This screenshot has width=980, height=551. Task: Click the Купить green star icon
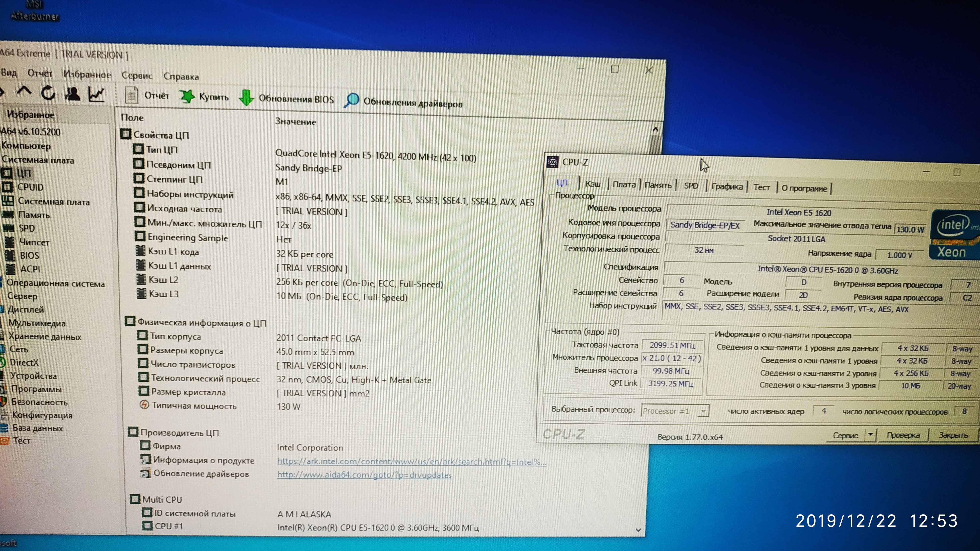[187, 96]
